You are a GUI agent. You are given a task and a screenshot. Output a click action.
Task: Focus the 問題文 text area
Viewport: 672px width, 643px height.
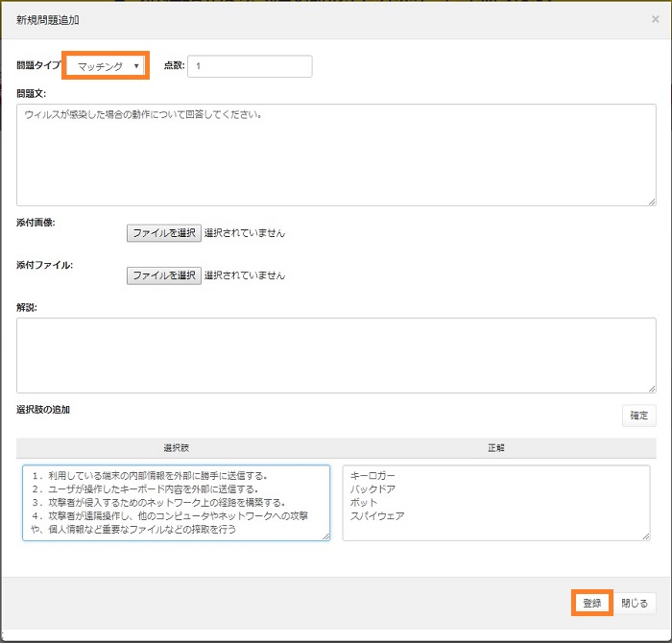pos(336,155)
